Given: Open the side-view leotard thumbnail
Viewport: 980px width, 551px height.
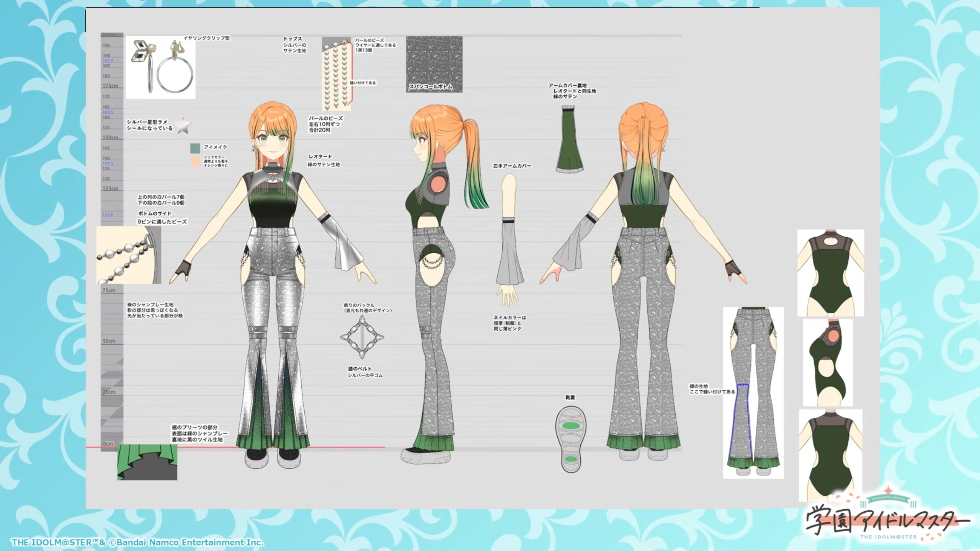Looking at the screenshot, I should [x=828, y=363].
